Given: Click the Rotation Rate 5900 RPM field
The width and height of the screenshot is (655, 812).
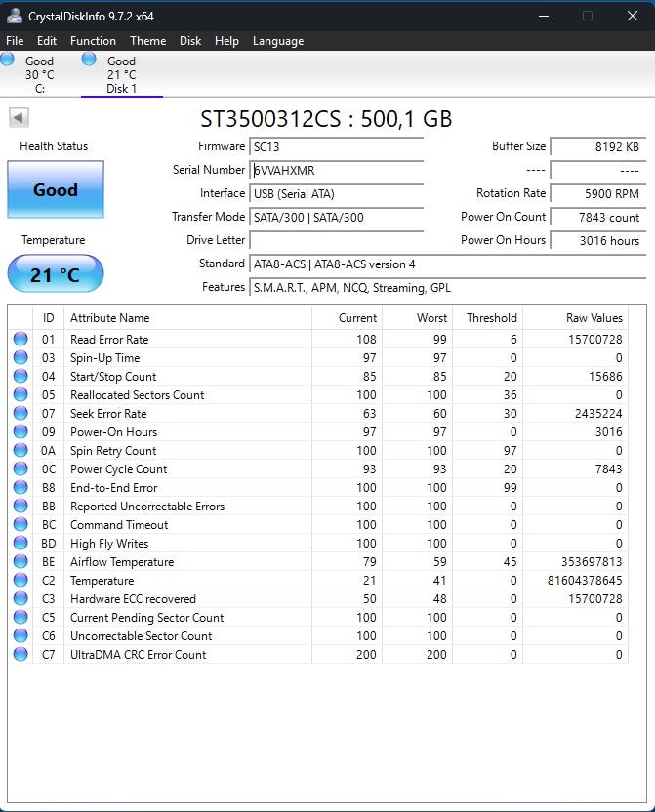Looking at the screenshot, I should tap(598, 193).
